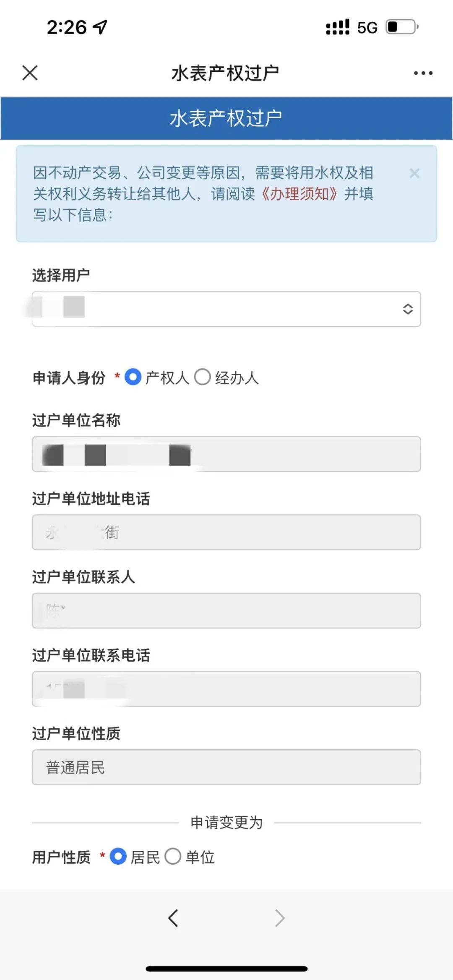Tap the 水表产权过户 title bar
Viewport: 453px width, 980px height.
click(226, 118)
